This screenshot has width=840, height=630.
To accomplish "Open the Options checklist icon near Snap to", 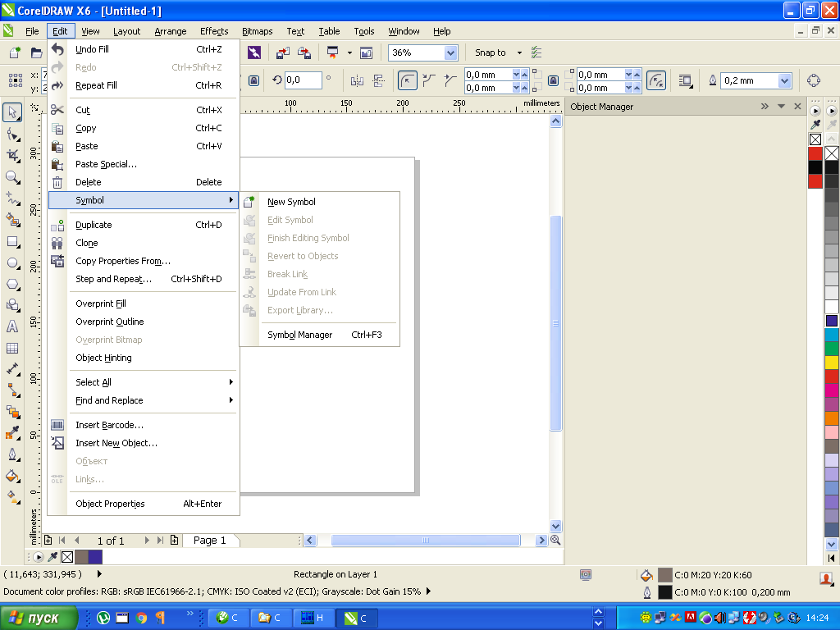I will pos(536,52).
